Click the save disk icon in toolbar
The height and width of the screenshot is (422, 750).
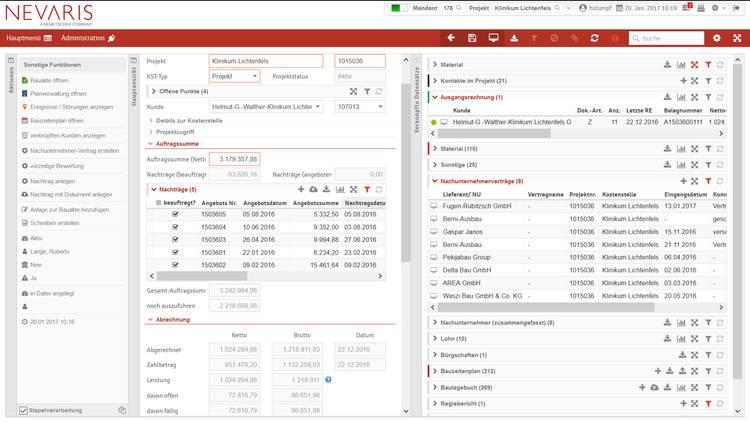(471, 38)
